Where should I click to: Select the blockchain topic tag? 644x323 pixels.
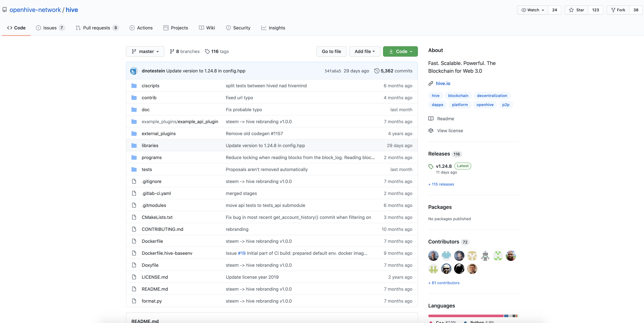coord(458,96)
